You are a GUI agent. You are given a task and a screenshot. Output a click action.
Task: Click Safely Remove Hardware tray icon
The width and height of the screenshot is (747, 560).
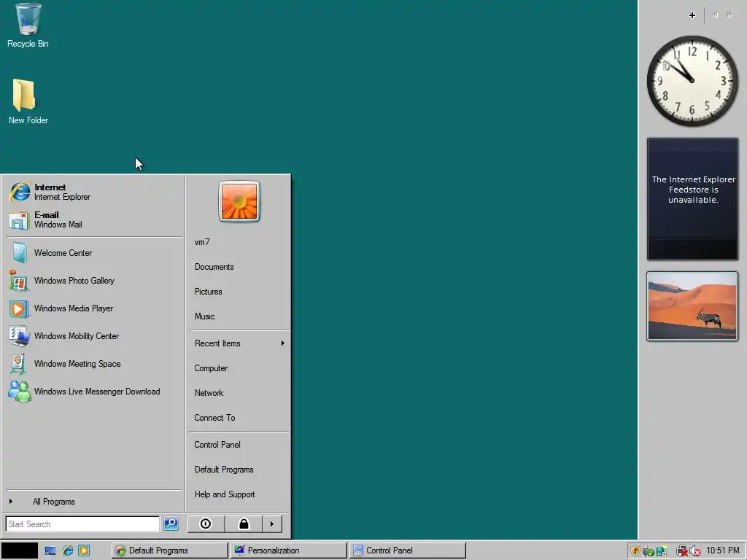pyautogui.click(x=648, y=551)
